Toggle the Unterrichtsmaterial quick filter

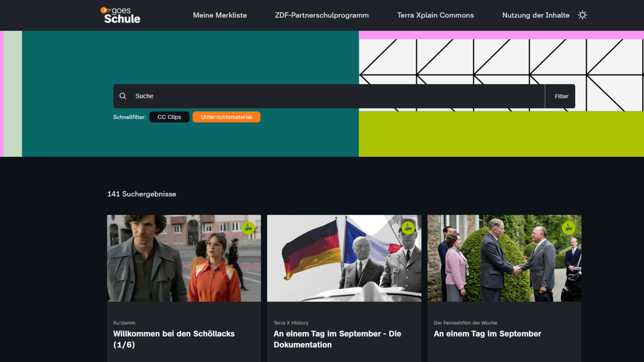[x=226, y=117]
